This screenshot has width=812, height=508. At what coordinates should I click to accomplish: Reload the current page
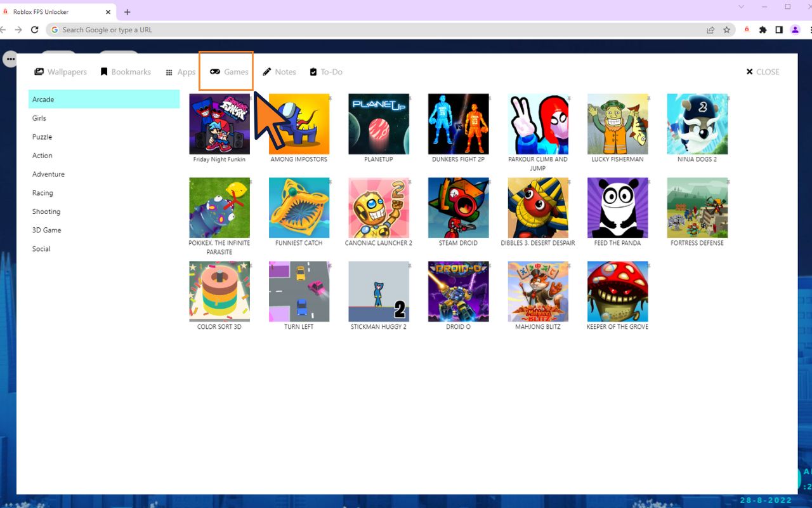(35, 30)
